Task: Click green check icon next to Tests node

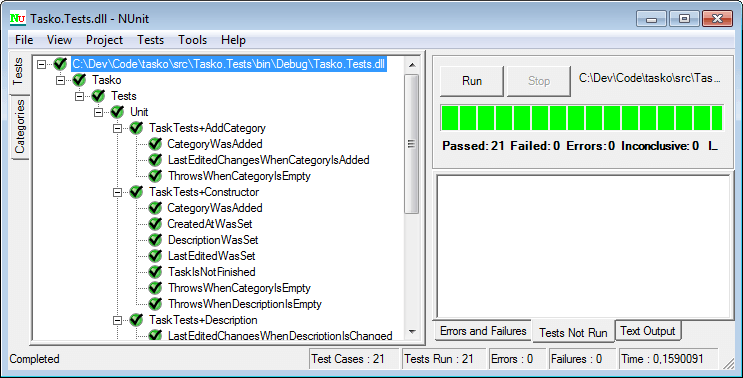Action: pos(98,96)
